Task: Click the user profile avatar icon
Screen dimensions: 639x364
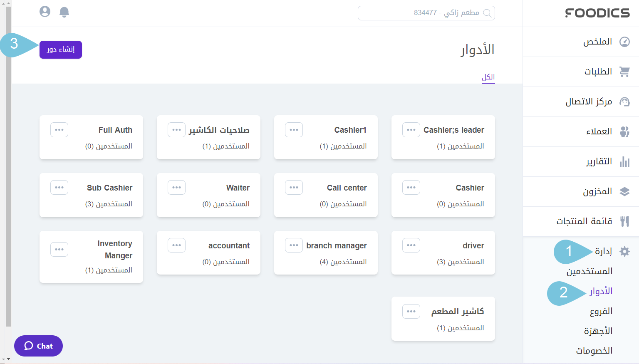Action: 45,12
